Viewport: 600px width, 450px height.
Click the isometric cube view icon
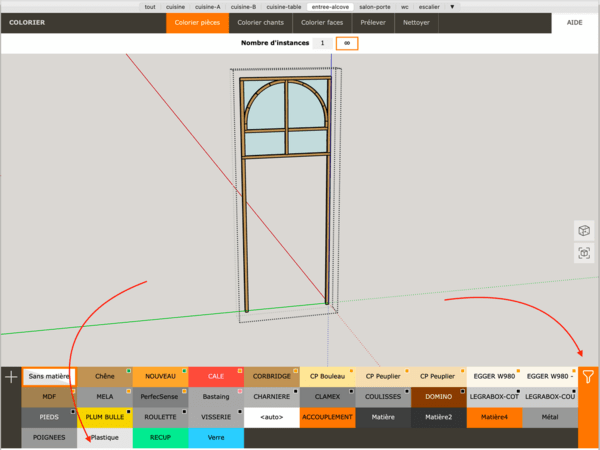pyautogui.click(x=584, y=231)
